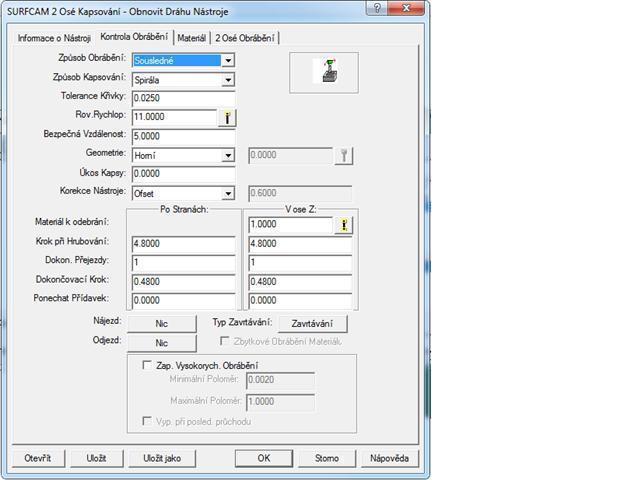The width and height of the screenshot is (637, 480).
Task: Click the V ose Z Materiál k odebrání field
Action: pyautogui.click(x=290, y=225)
